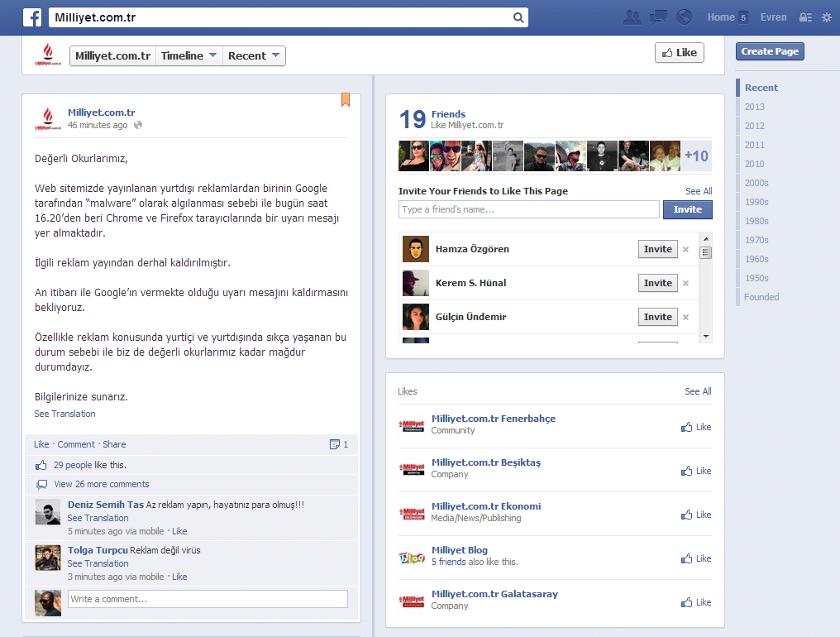Click See All in Likes section
The width and height of the screenshot is (840, 637).
[698, 391]
